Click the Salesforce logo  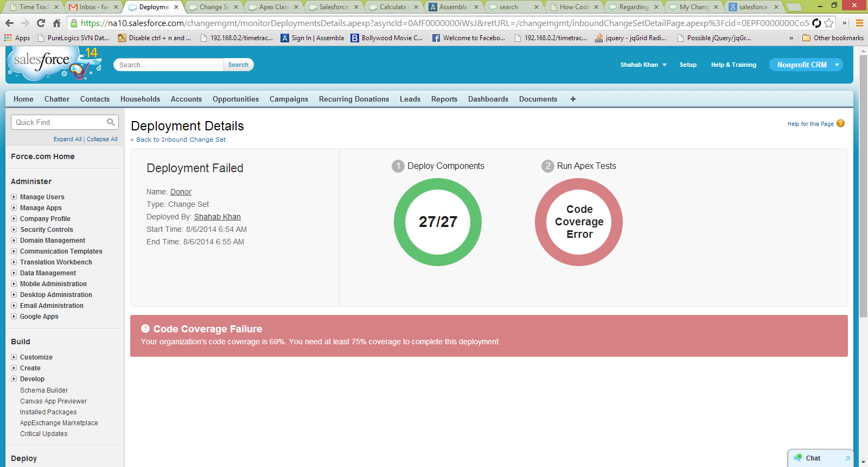point(54,63)
